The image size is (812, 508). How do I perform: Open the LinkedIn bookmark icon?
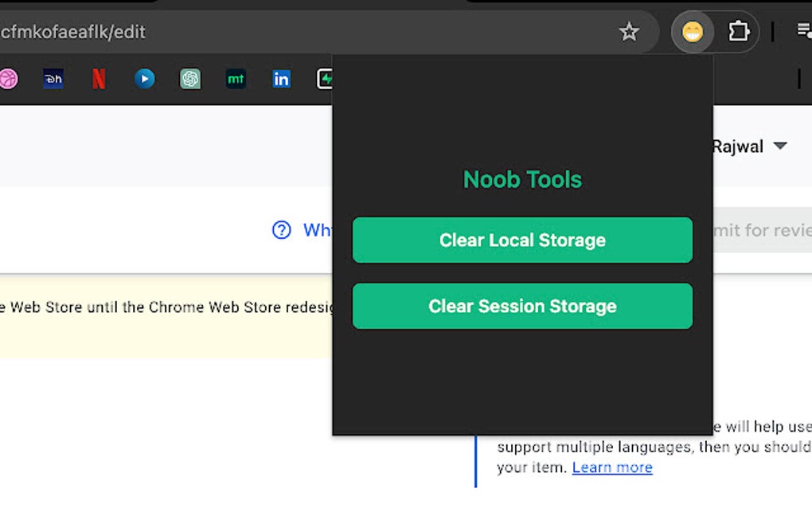[x=281, y=78]
